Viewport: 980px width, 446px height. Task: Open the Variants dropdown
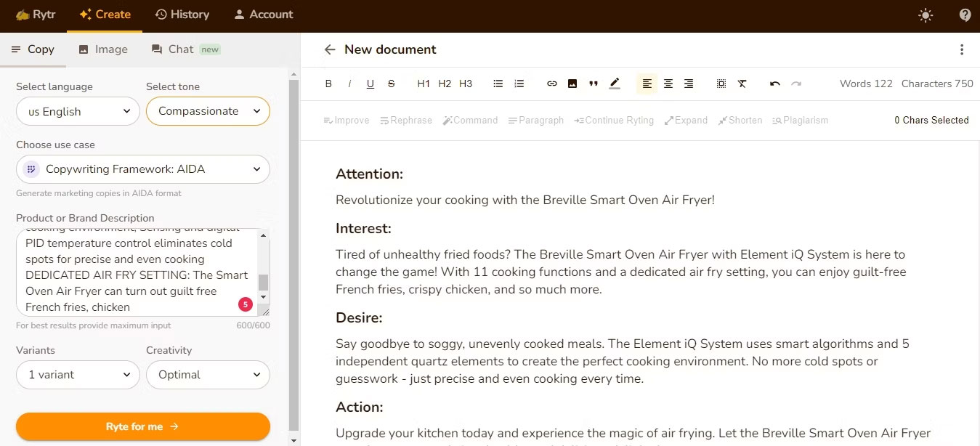(78, 375)
